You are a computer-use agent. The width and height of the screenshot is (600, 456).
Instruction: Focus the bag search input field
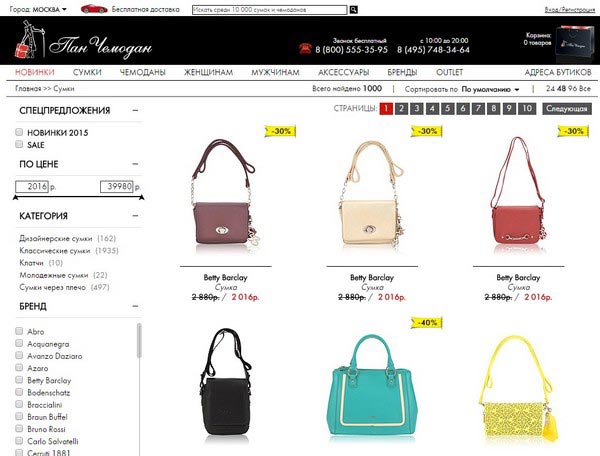click(270, 10)
